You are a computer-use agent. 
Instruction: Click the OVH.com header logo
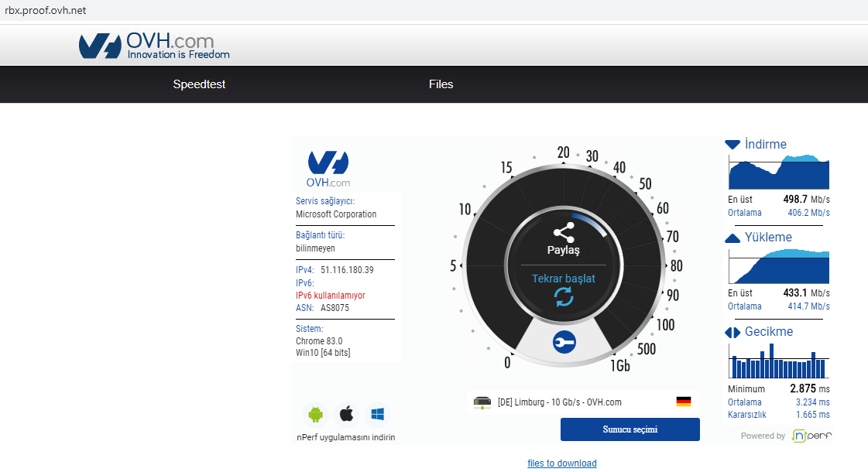click(154, 46)
